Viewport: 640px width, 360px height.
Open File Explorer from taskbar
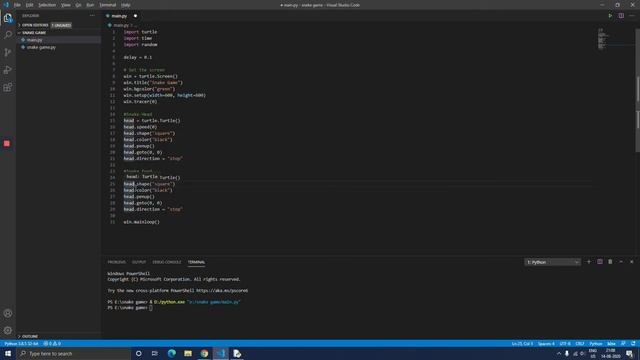(x=188, y=353)
